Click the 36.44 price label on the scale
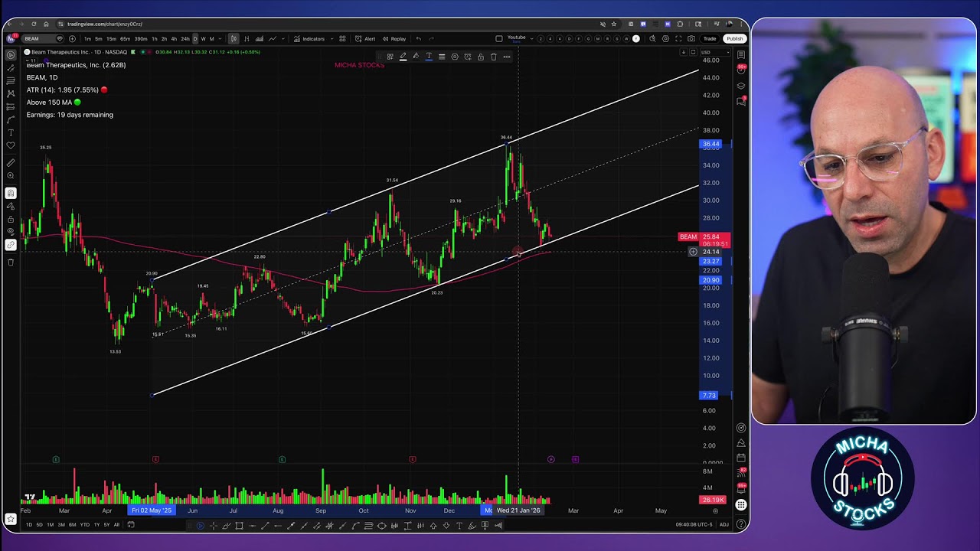 710,144
